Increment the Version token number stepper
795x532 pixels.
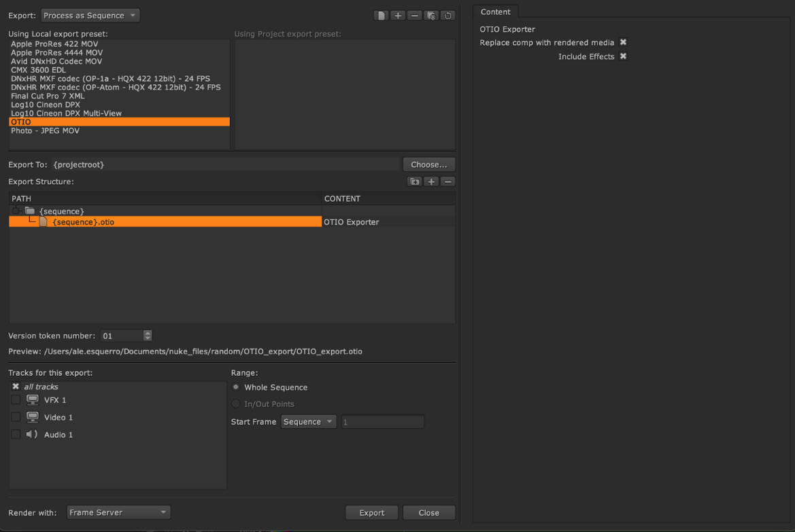148,333
